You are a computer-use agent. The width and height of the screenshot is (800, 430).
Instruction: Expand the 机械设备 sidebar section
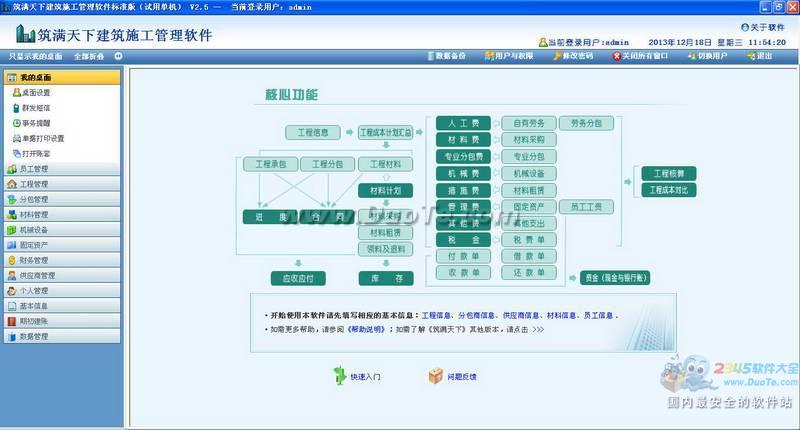[62, 230]
